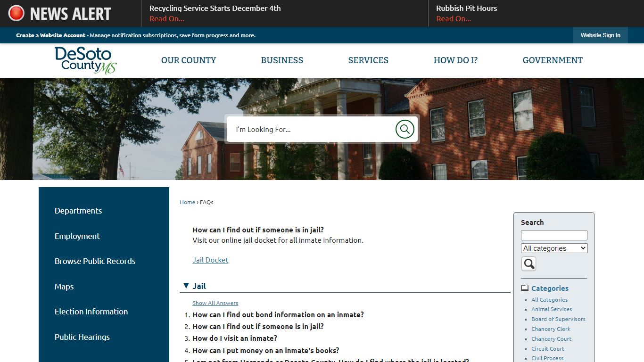
Task: Open question about bond information on an inmate
Action: (x=278, y=315)
